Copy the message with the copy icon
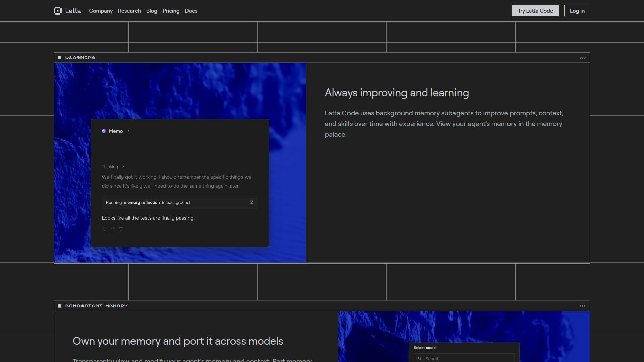This screenshot has width=644, height=362. click(x=104, y=229)
